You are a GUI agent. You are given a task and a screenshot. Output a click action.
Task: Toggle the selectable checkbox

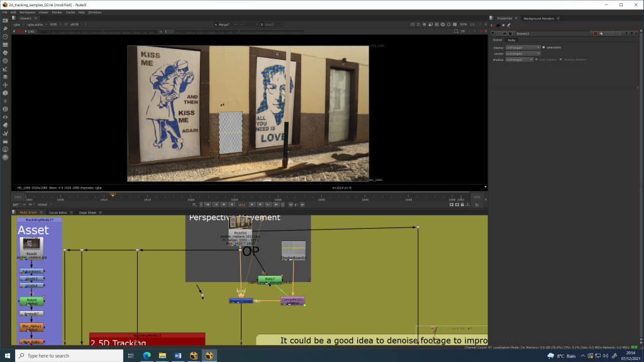point(544,48)
